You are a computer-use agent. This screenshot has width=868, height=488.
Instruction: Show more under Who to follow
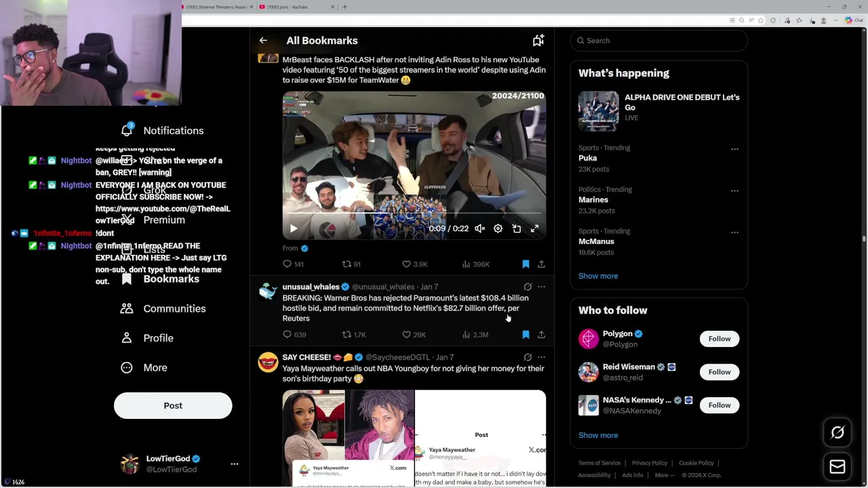tap(598, 435)
